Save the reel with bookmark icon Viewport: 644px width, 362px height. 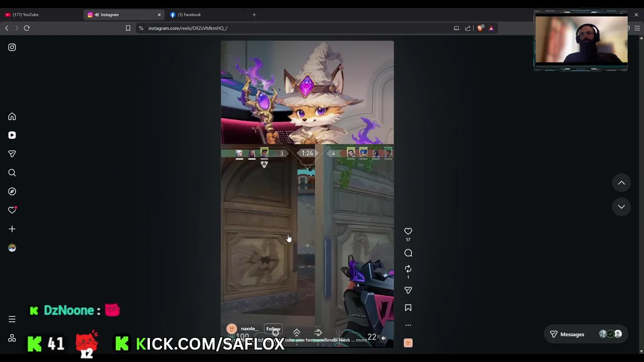click(x=408, y=308)
